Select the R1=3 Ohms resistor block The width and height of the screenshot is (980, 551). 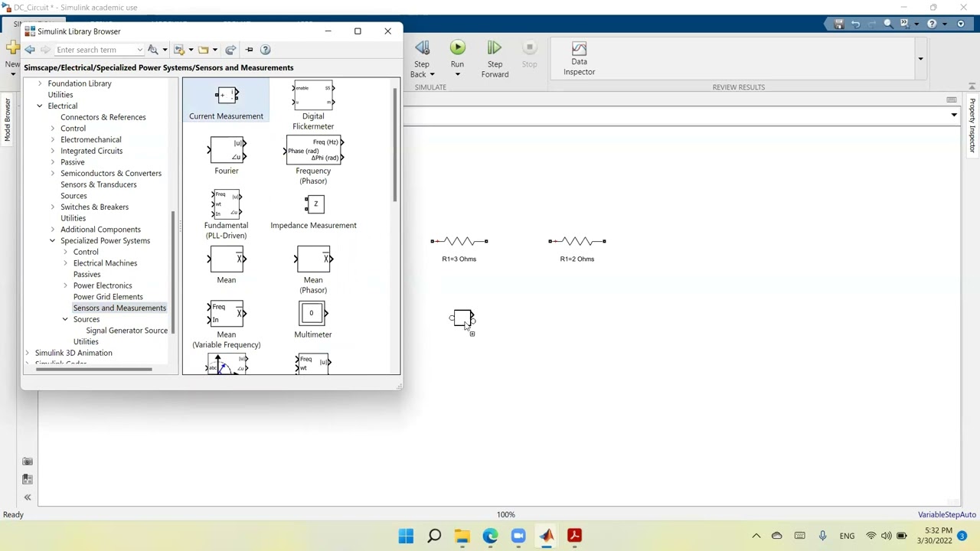click(459, 242)
